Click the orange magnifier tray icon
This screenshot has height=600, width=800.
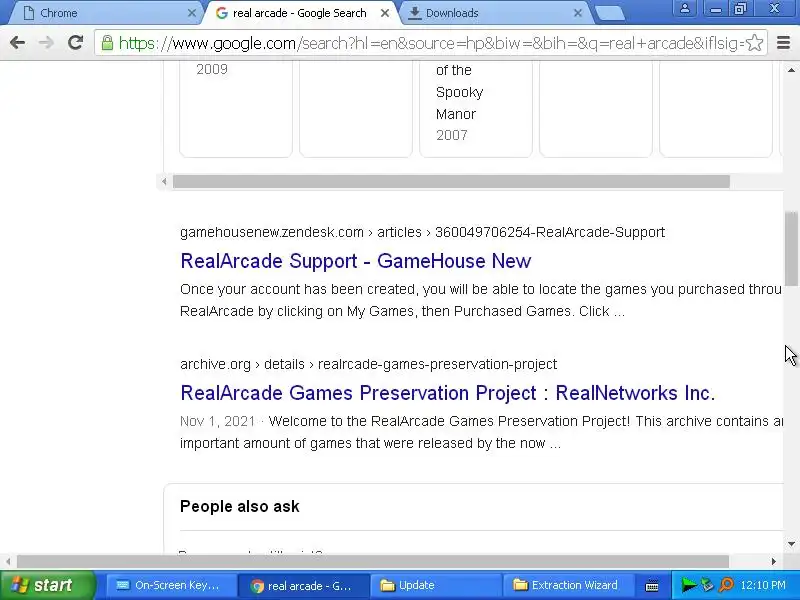[x=726, y=585]
